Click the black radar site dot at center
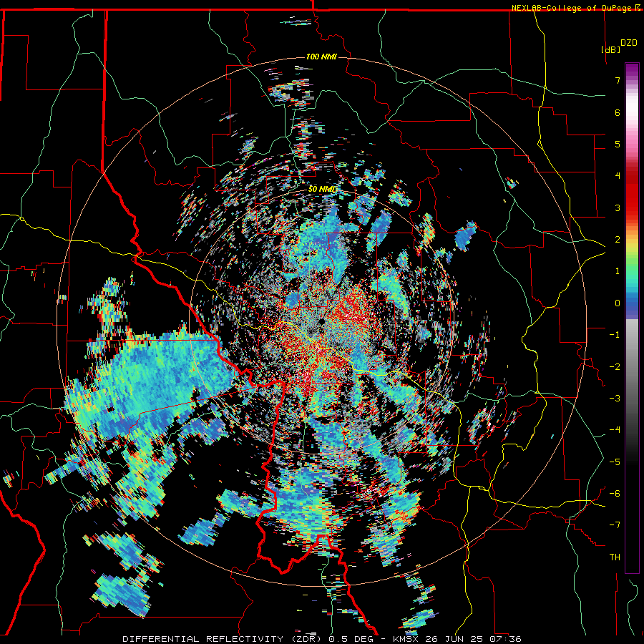The width and height of the screenshot is (644, 644). tap(321, 321)
